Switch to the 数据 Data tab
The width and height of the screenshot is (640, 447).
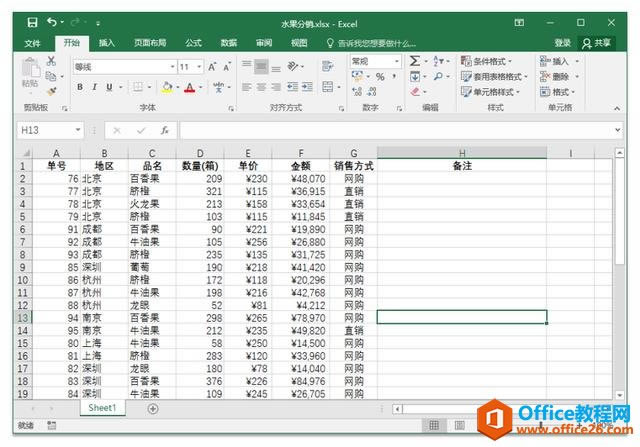click(x=229, y=43)
